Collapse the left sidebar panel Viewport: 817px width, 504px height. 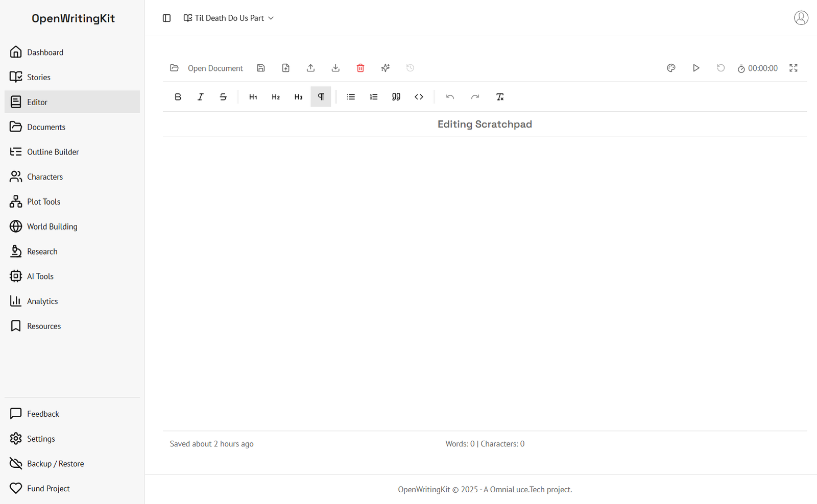coord(166,18)
